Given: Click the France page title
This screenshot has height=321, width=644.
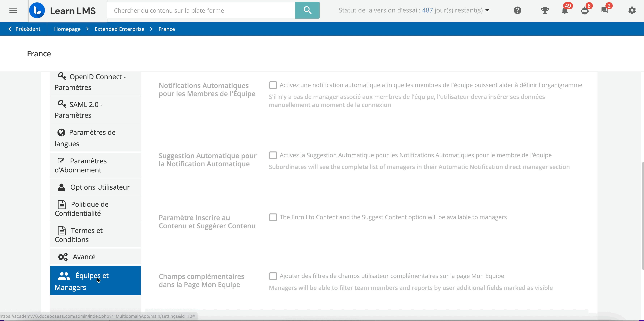Looking at the screenshot, I should 39,54.
